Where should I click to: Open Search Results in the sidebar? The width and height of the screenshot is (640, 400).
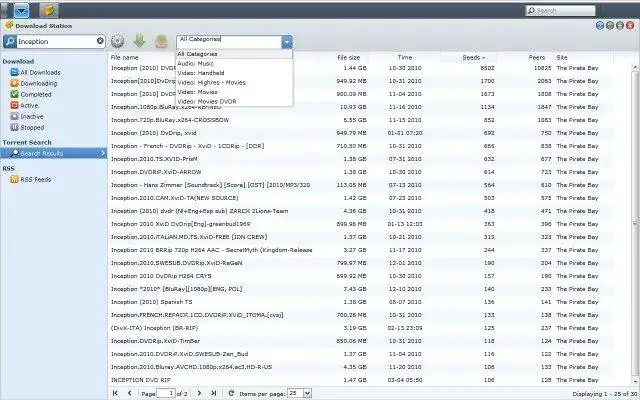tap(53, 153)
